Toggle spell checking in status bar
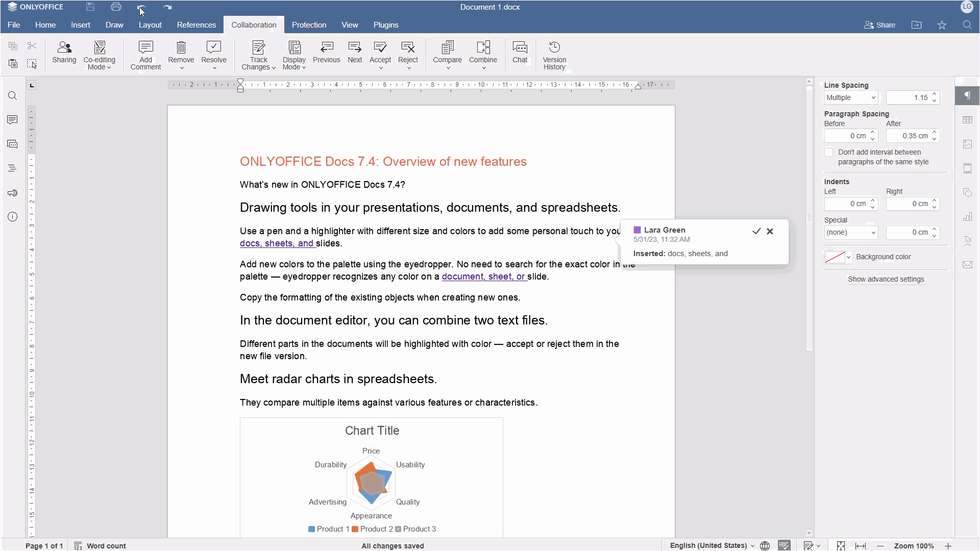980x551 pixels. tap(784, 545)
